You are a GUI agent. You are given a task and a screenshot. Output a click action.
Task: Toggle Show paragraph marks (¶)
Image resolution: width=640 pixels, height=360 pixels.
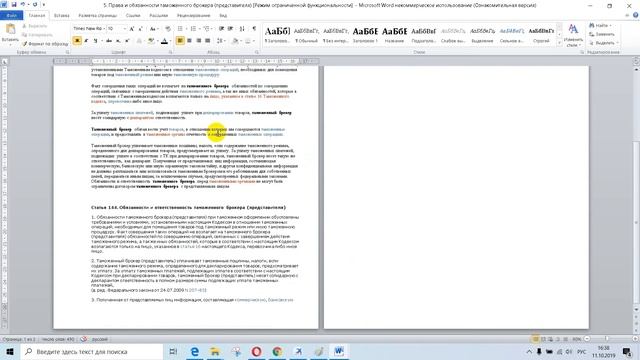pos(254,29)
